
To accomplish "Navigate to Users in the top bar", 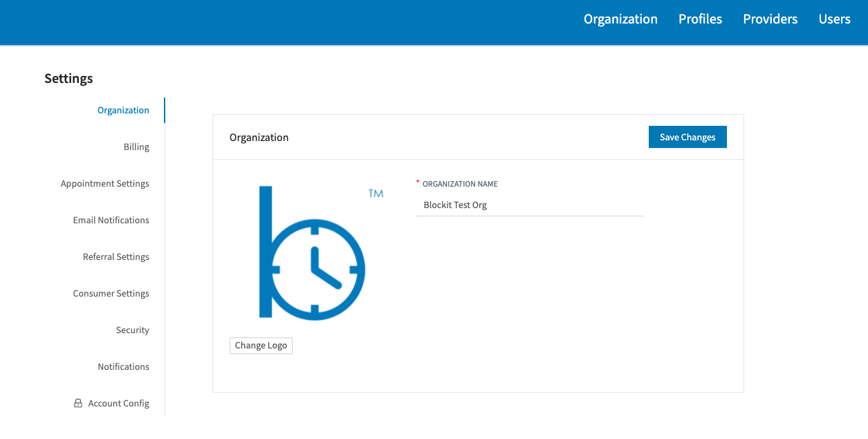I will pyautogui.click(x=834, y=19).
